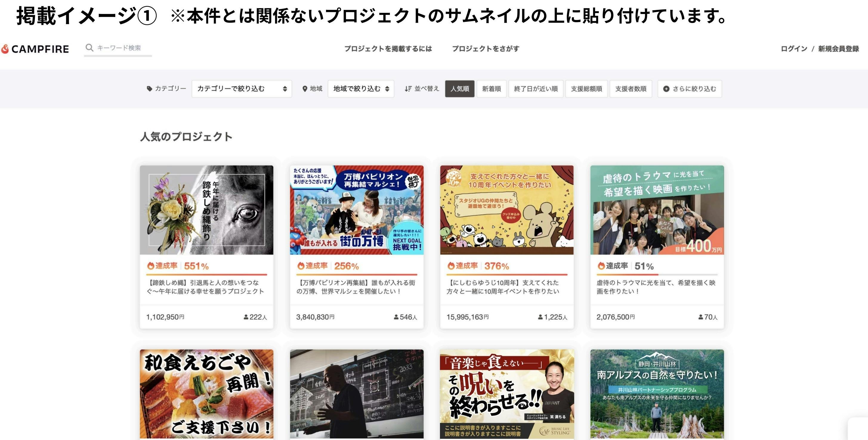This screenshot has height=440, width=868.
Task: Click 新規会員登録 link
Action: 838,49
